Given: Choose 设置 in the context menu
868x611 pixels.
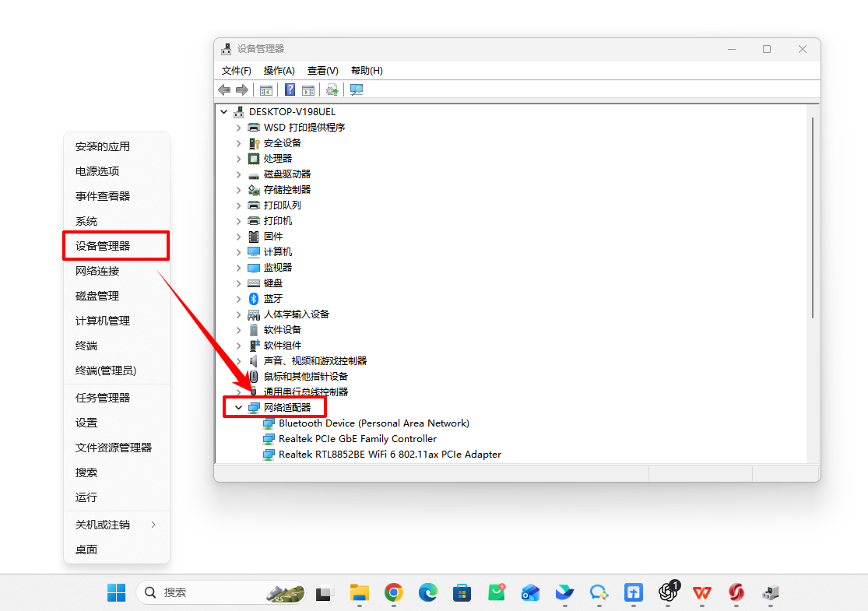Looking at the screenshot, I should (116, 423).
